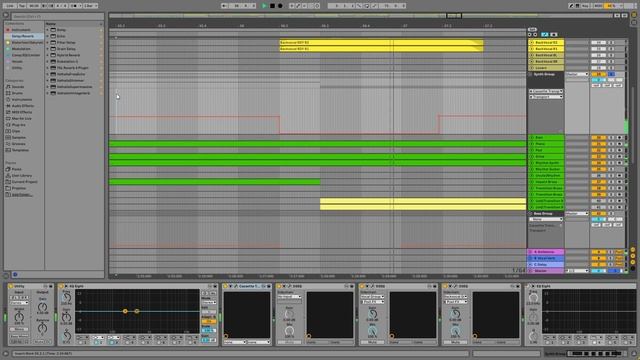Open EQ Eight Mode dropdown
This screenshot has width=640, height=360.
click(209, 302)
